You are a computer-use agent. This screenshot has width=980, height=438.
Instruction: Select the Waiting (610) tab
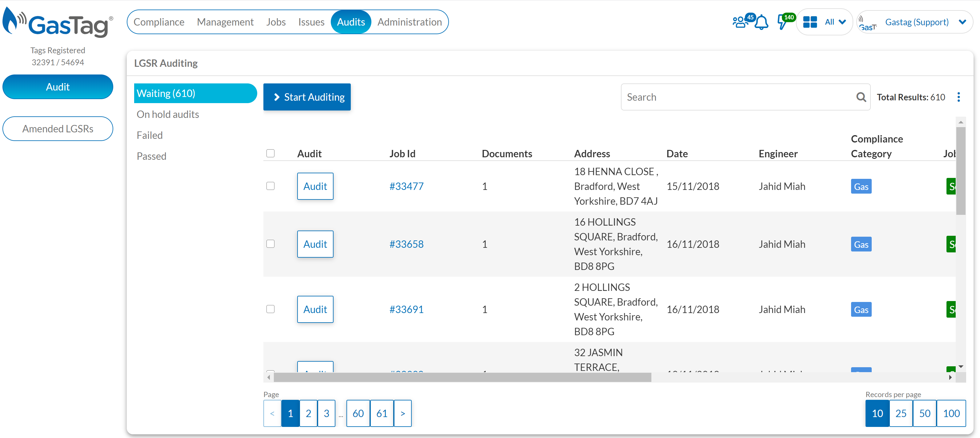pyautogui.click(x=196, y=93)
